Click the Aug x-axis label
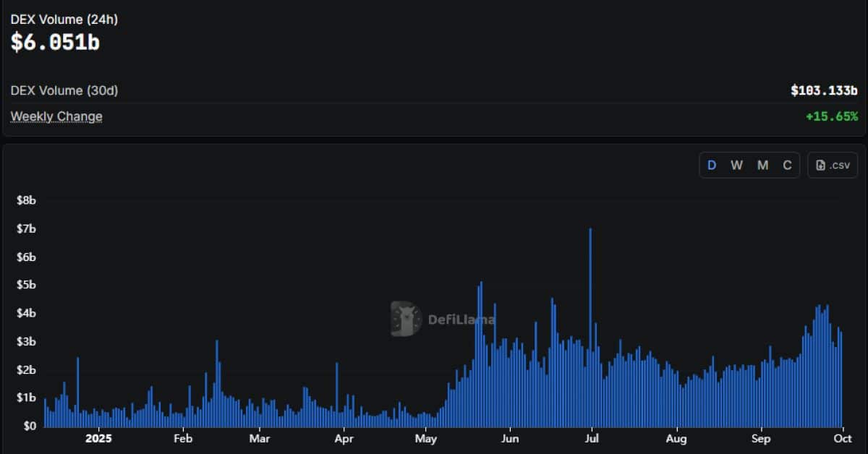 tap(676, 438)
